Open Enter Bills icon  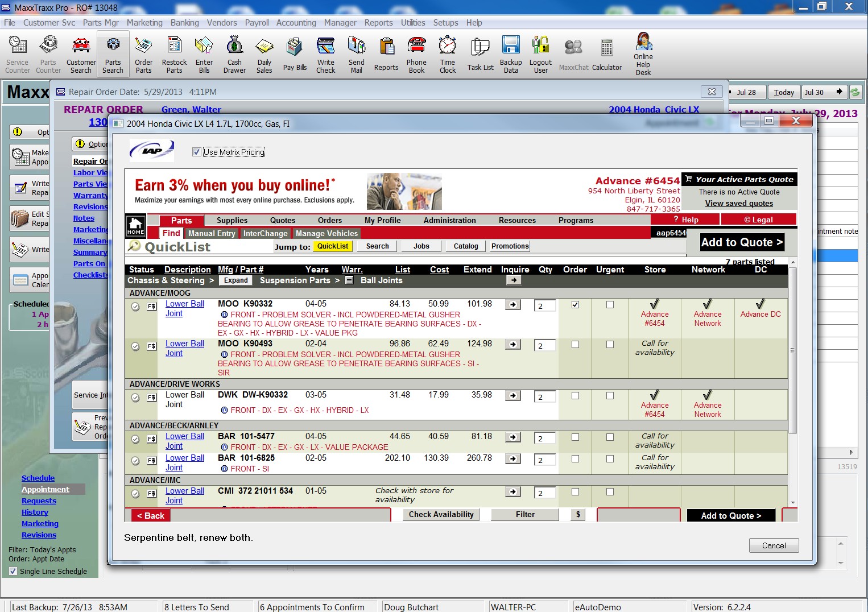(204, 55)
